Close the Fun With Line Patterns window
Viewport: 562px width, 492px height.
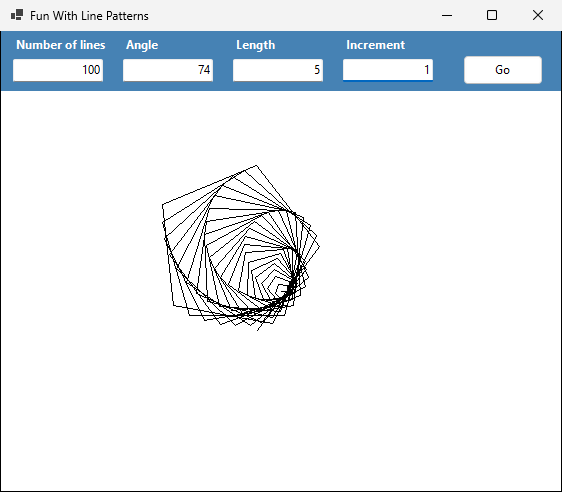point(538,15)
